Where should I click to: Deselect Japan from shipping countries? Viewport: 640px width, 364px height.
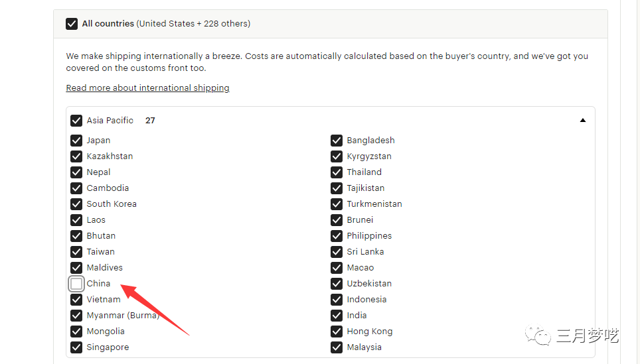(x=76, y=141)
